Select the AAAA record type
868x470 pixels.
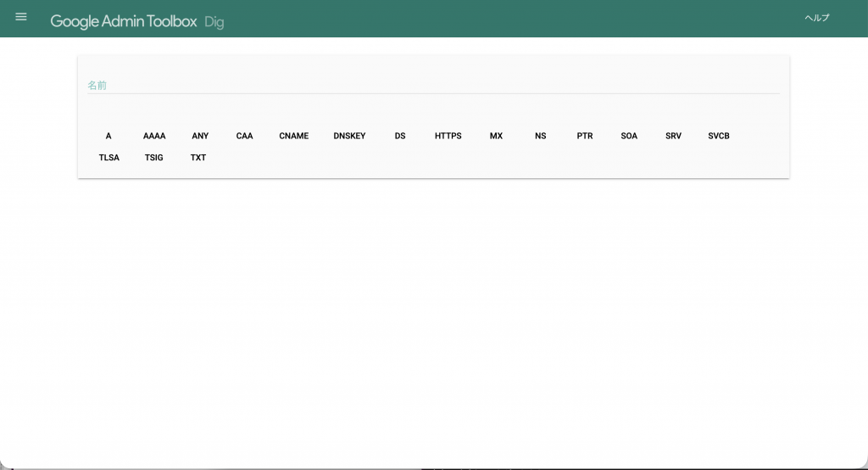(x=154, y=136)
